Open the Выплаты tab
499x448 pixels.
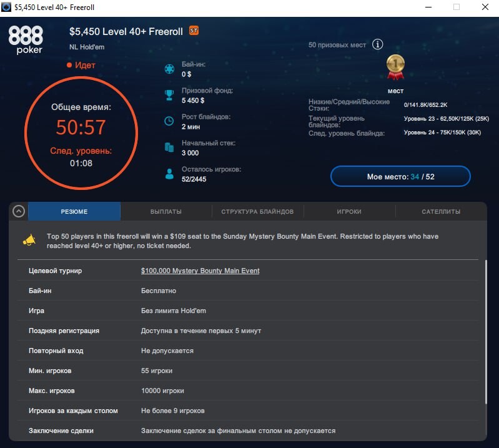[166, 211]
